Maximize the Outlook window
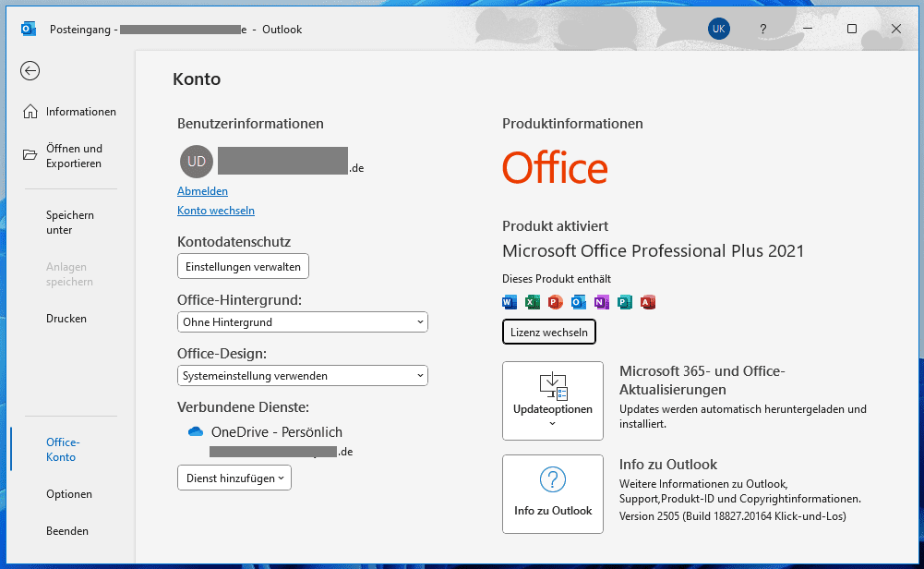 click(851, 29)
